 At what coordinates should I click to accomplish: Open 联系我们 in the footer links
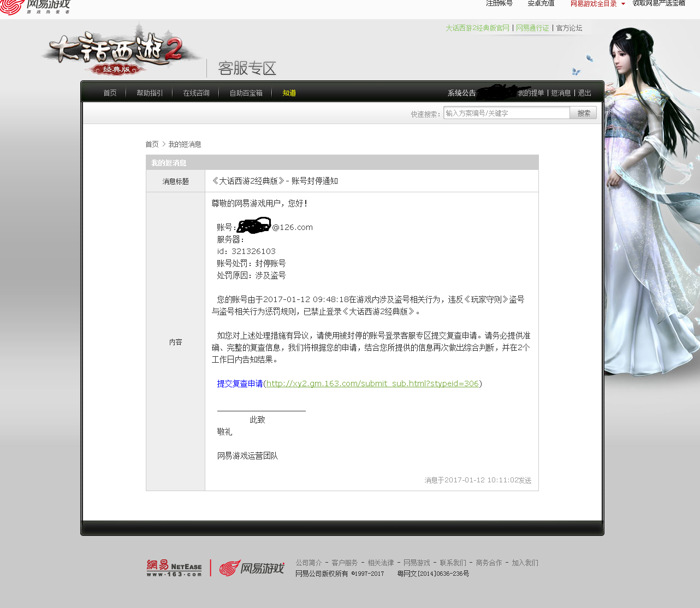(453, 563)
